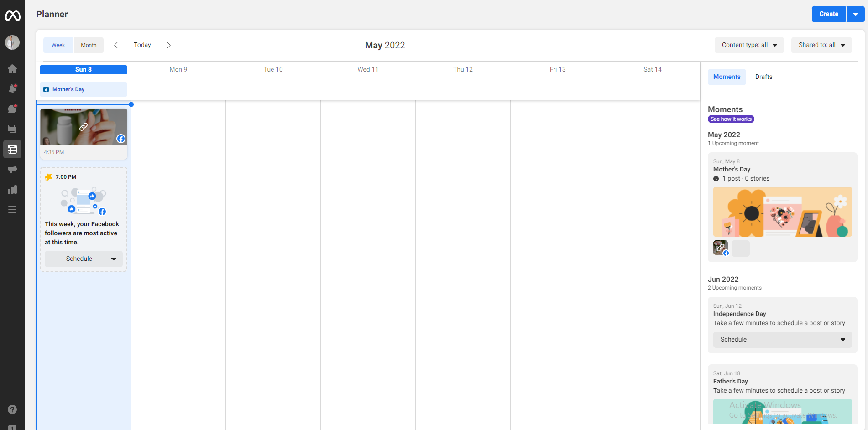
Task: Open Schedule dropdown in 7:00 PM suggestion
Action: (84, 259)
